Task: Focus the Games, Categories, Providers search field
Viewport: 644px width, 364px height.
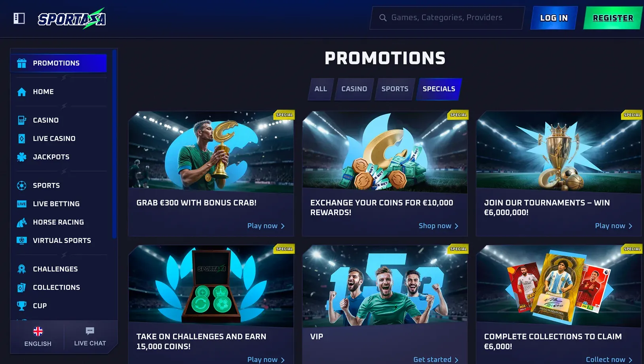Action: [447, 18]
